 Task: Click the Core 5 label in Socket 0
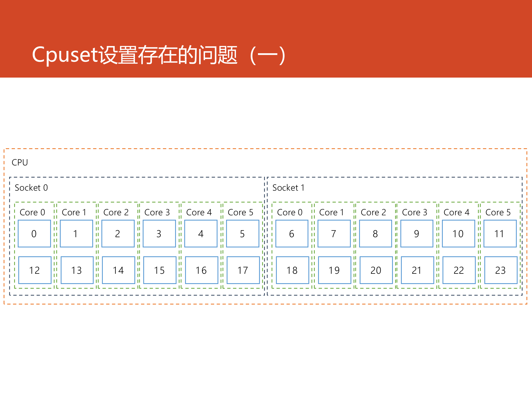click(241, 212)
